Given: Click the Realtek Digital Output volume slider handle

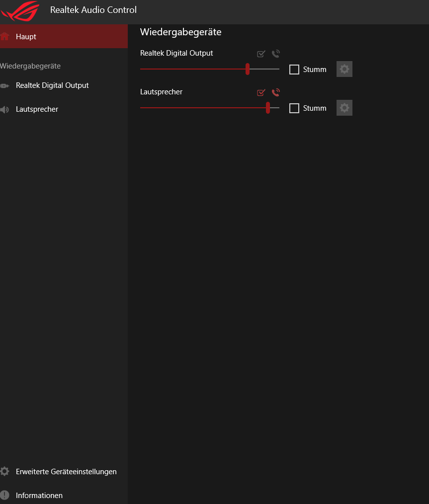Looking at the screenshot, I should 248,69.
